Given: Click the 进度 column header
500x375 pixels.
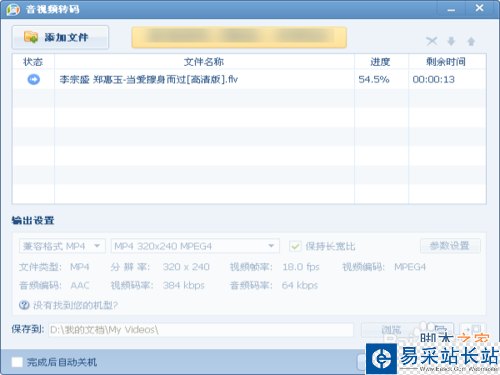Looking at the screenshot, I should point(381,62).
